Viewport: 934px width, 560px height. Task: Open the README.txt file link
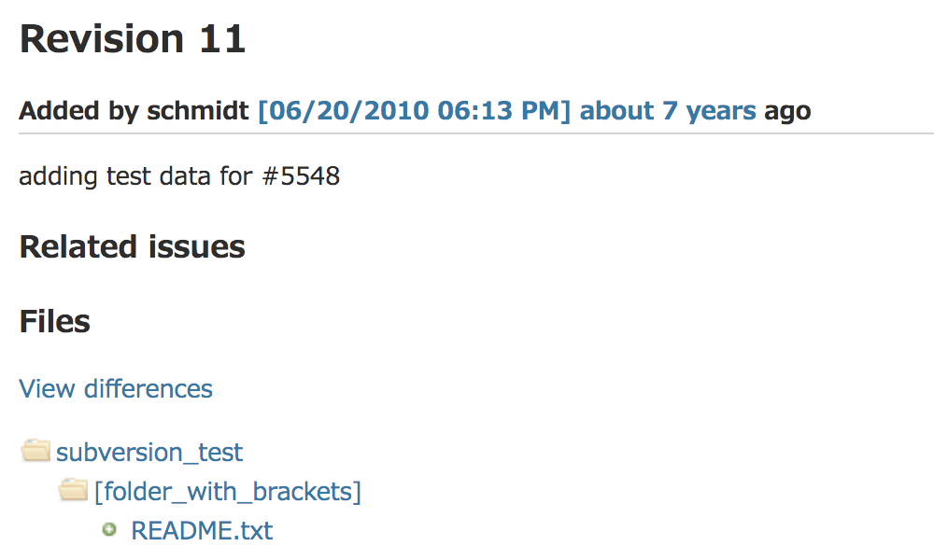coord(202,530)
